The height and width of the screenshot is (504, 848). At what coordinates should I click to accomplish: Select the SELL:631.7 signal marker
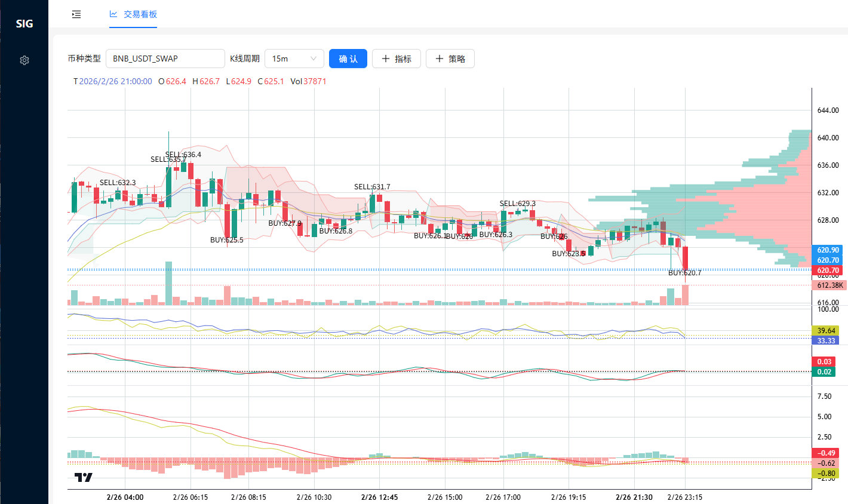372,187
